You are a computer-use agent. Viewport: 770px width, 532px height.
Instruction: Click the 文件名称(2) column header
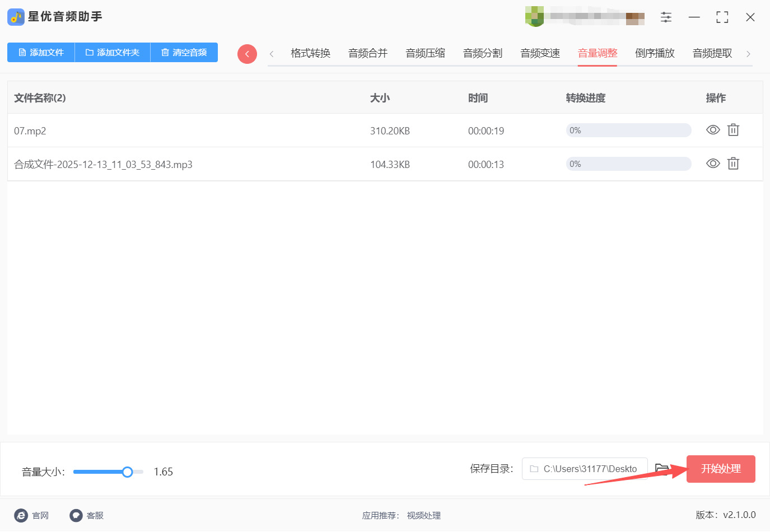pyautogui.click(x=40, y=98)
